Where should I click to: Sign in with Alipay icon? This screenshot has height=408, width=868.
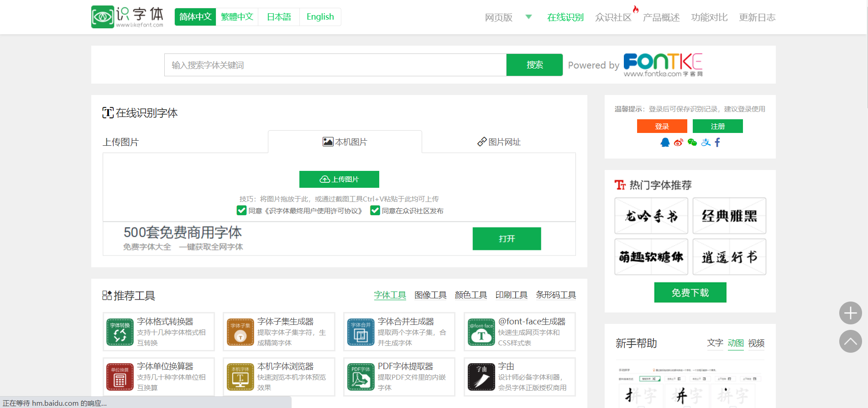[706, 143]
